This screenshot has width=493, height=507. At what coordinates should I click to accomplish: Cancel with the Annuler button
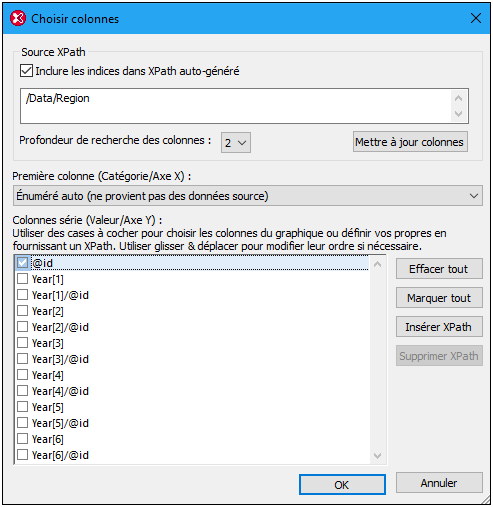pyautogui.click(x=439, y=483)
